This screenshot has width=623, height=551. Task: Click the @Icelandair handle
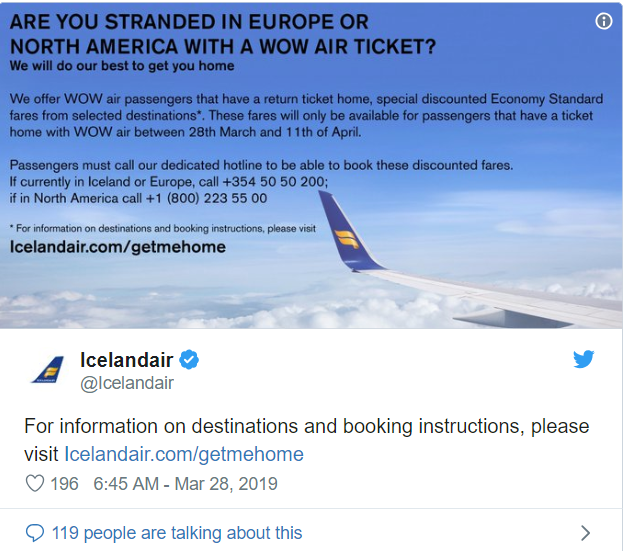coord(127,383)
